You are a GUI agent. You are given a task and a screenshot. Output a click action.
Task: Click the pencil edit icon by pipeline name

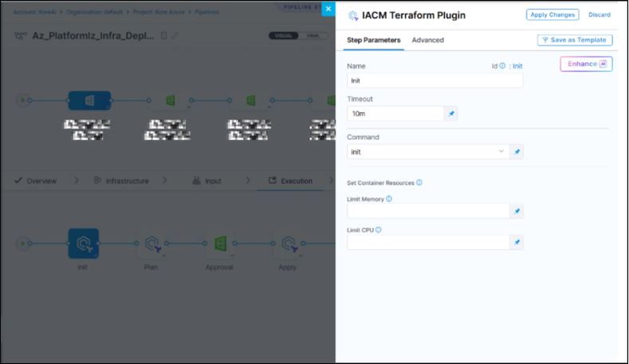[175, 35]
